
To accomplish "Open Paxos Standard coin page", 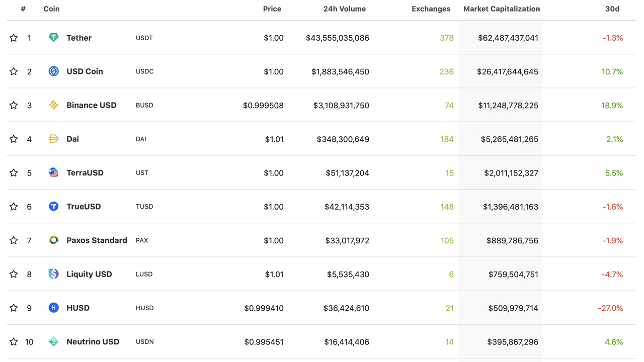I will pyautogui.click(x=97, y=240).
